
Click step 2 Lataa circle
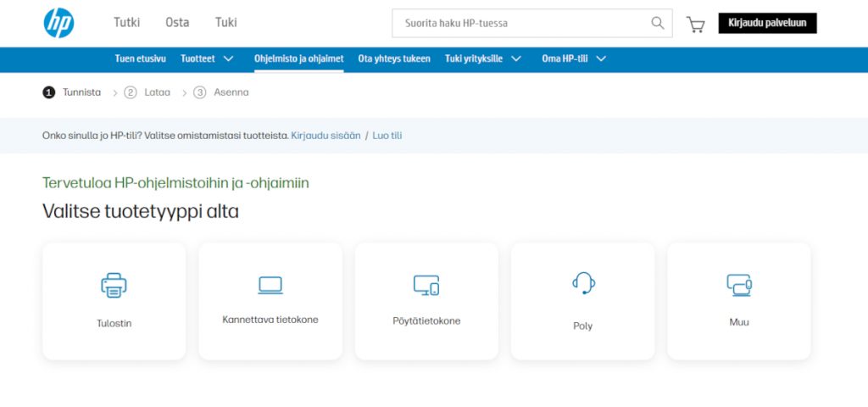130,92
